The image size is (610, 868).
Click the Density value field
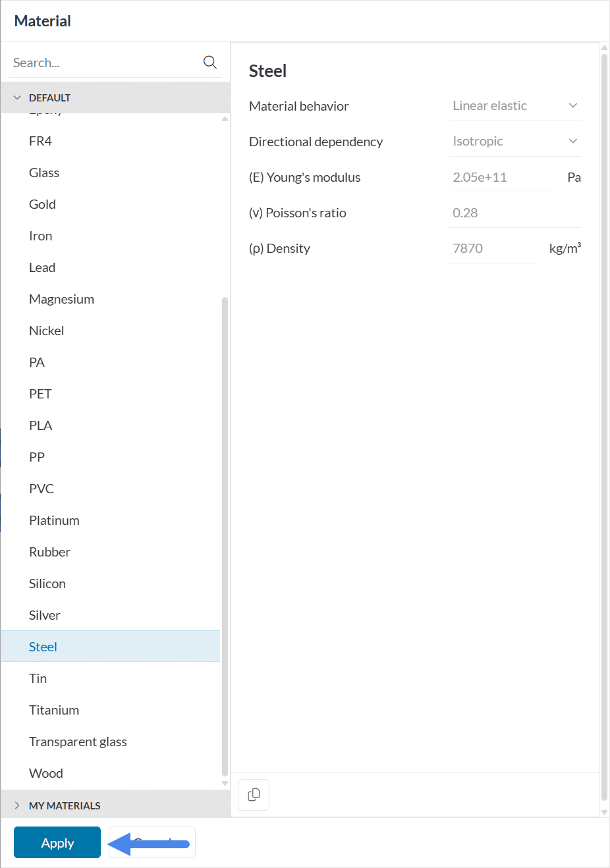[x=493, y=248]
